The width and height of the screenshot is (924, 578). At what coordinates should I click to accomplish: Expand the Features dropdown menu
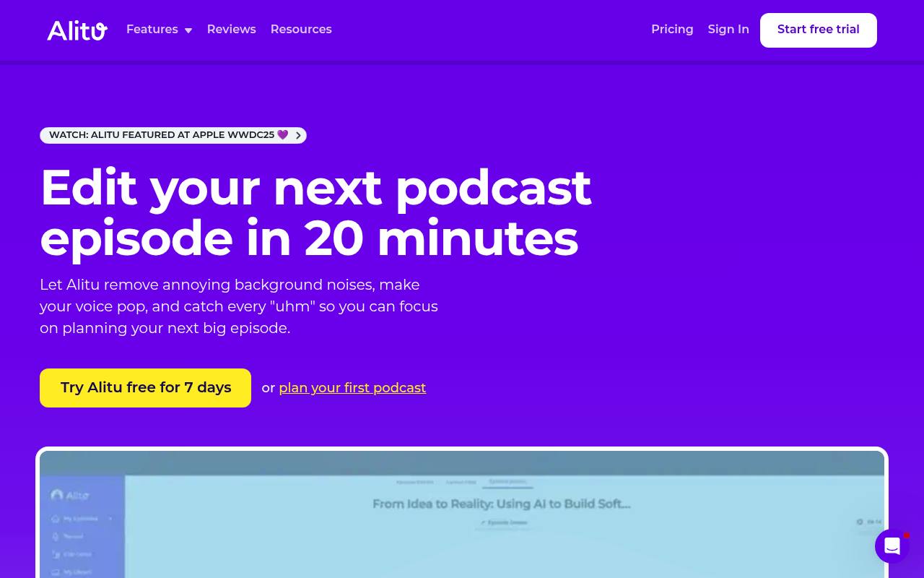159,30
